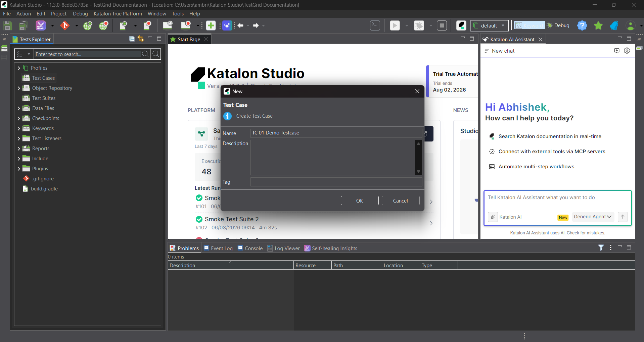Click Cancel in the New Test Case dialog
This screenshot has height=342, width=644.
point(401,201)
